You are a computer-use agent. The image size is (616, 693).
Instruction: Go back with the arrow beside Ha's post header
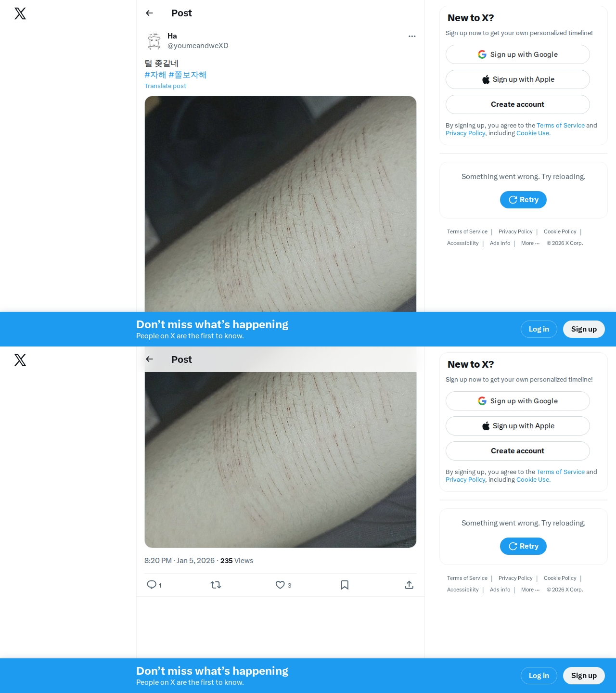(149, 13)
